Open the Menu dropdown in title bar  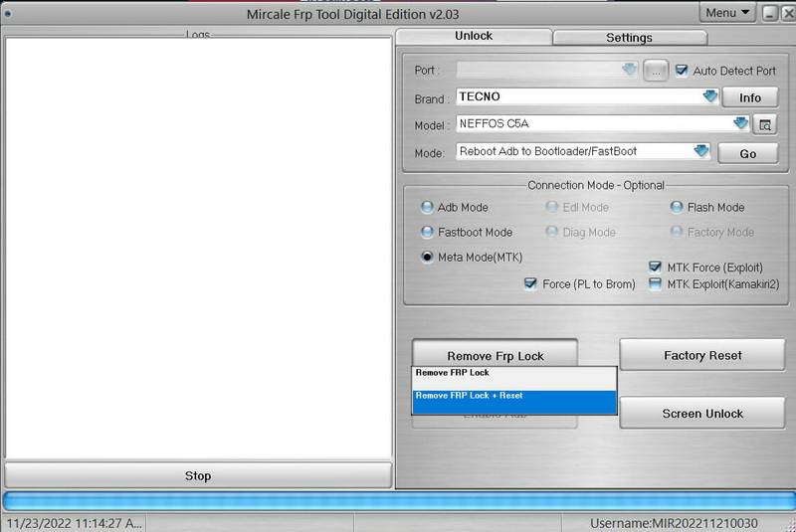point(727,13)
